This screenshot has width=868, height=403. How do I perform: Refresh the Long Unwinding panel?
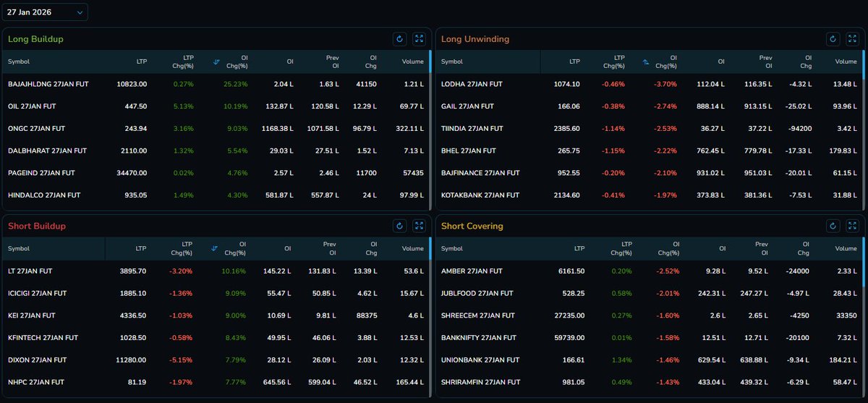[x=833, y=39]
